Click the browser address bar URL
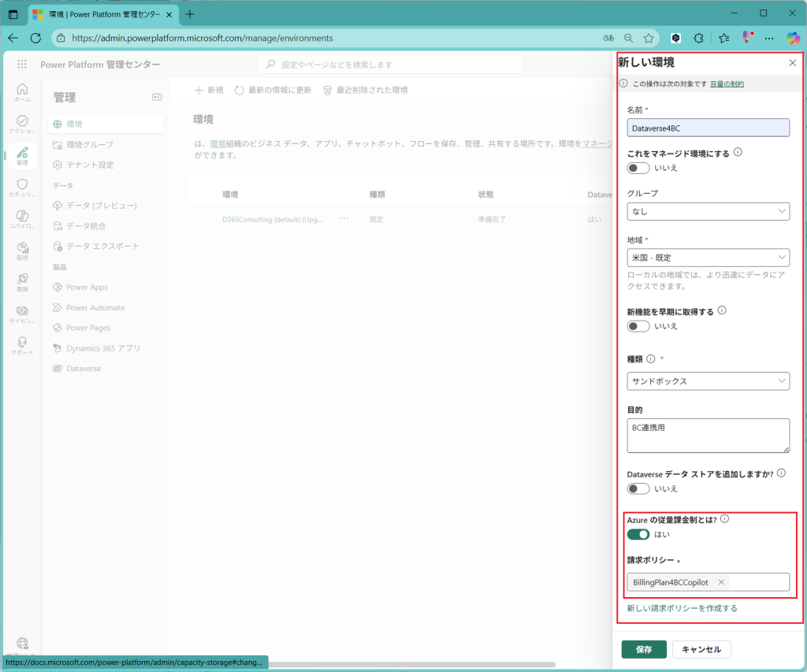This screenshot has height=672, width=807. point(203,38)
